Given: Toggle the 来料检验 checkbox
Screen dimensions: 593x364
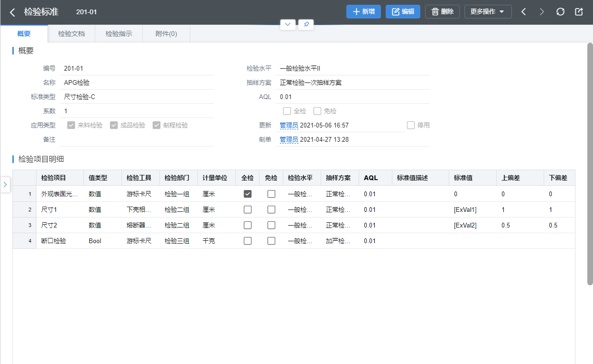Looking at the screenshot, I should click(x=71, y=125).
